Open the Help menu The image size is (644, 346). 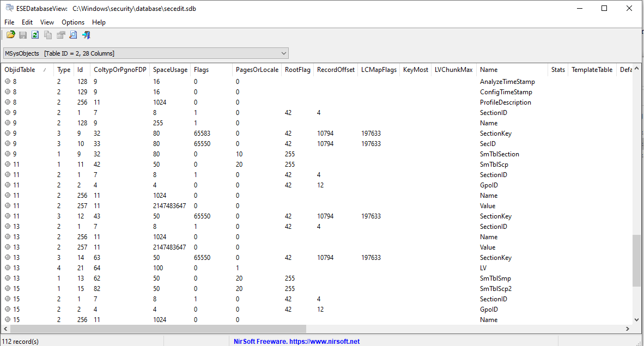(x=99, y=22)
